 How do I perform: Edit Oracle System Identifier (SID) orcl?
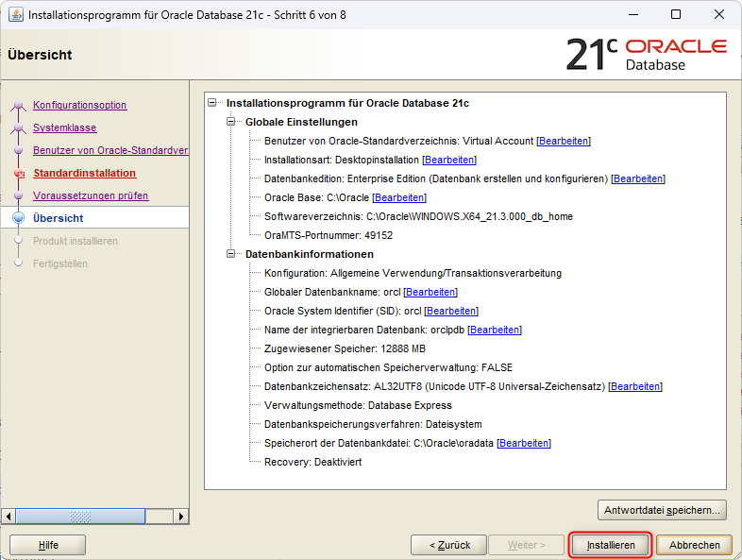(x=451, y=311)
